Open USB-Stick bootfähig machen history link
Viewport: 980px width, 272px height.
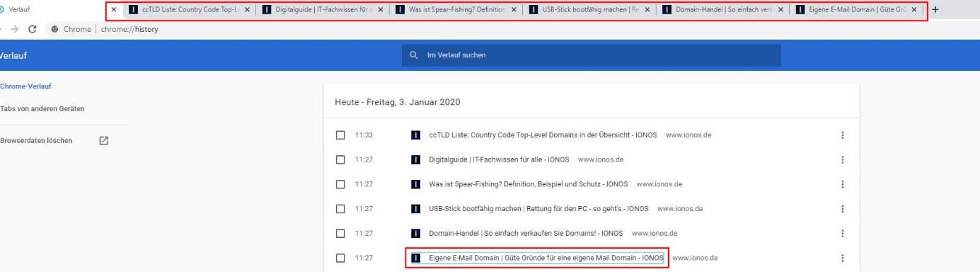pyautogui.click(x=538, y=208)
